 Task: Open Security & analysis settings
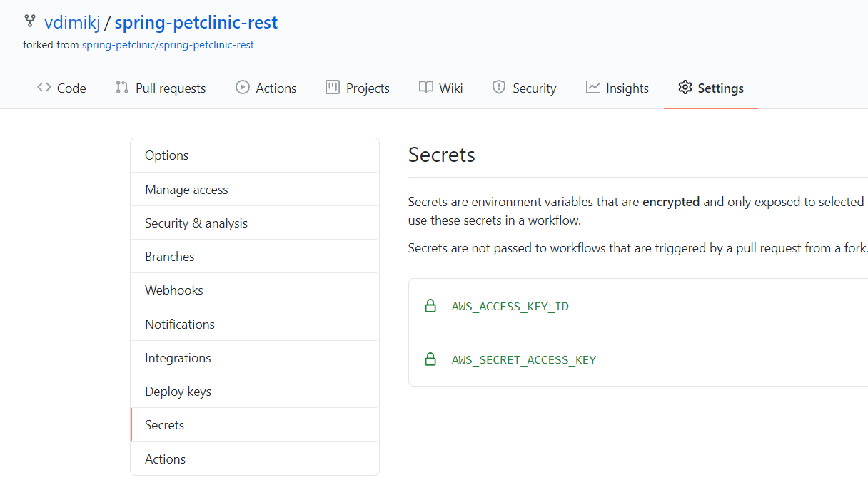coord(255,223)
